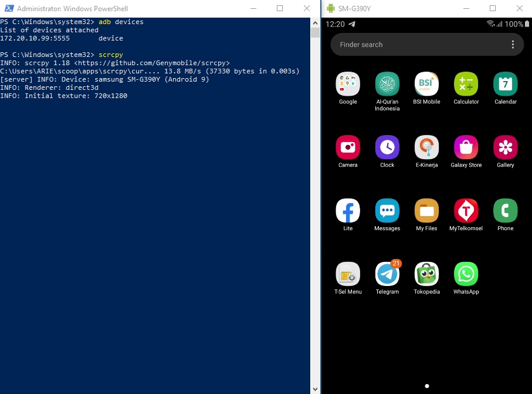Launch Telegram with 21 notifications

coord(387,274)
